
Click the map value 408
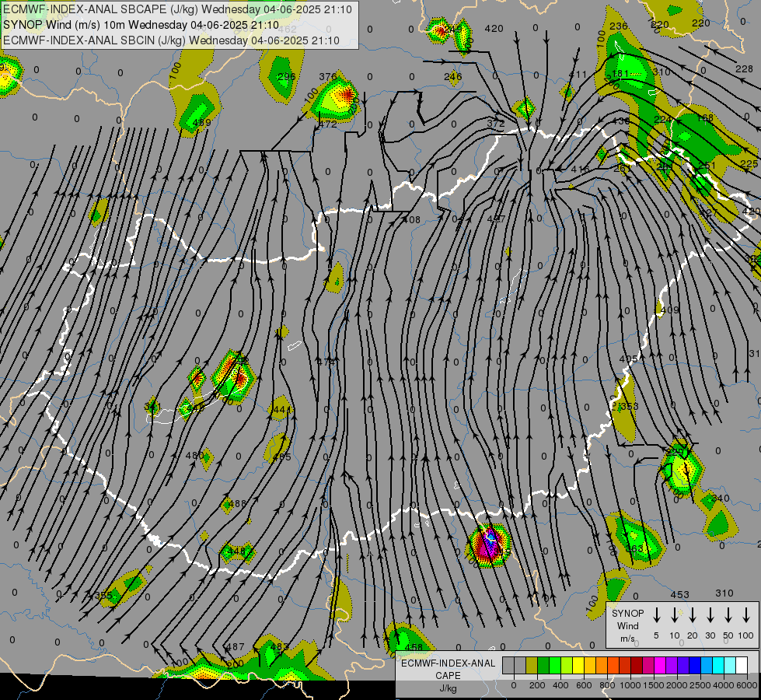tap(411, 220)
